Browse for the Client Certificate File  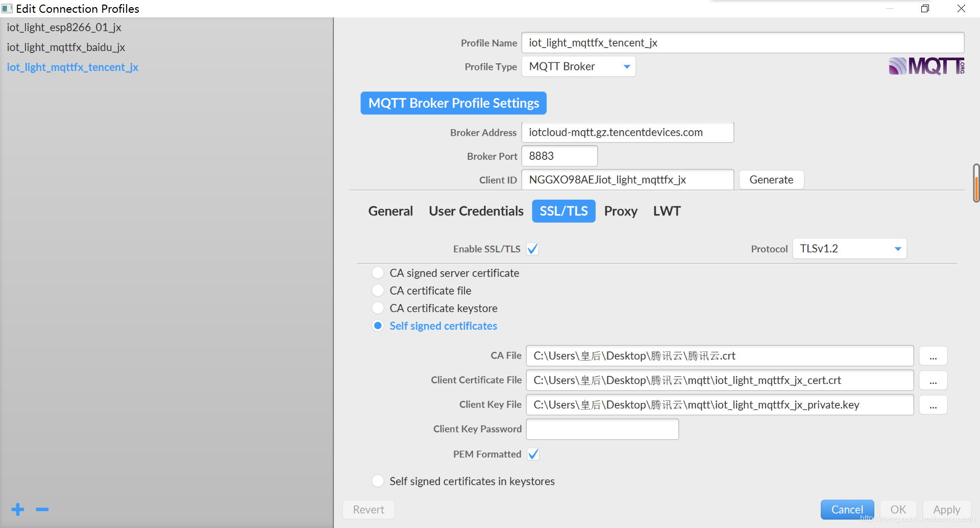pos(933,380)
